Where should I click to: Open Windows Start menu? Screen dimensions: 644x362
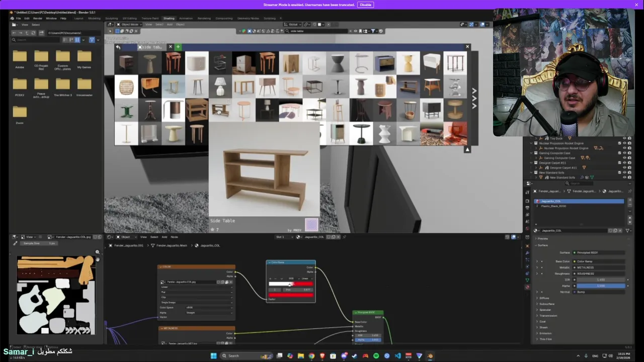coord(213,356)
